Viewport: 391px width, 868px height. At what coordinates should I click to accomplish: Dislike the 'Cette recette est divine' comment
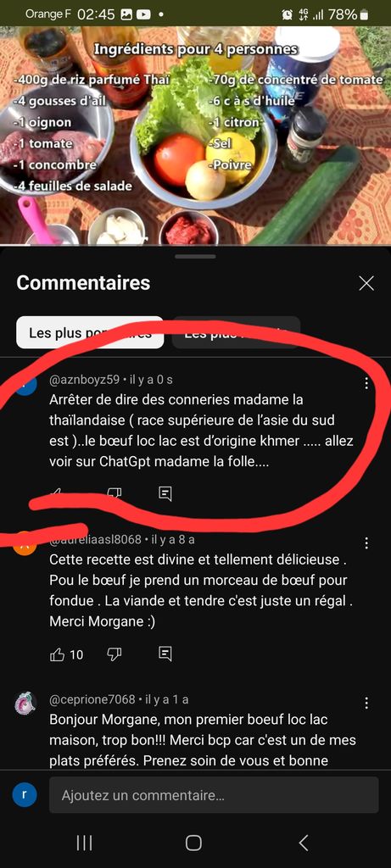tap(115, 655)
